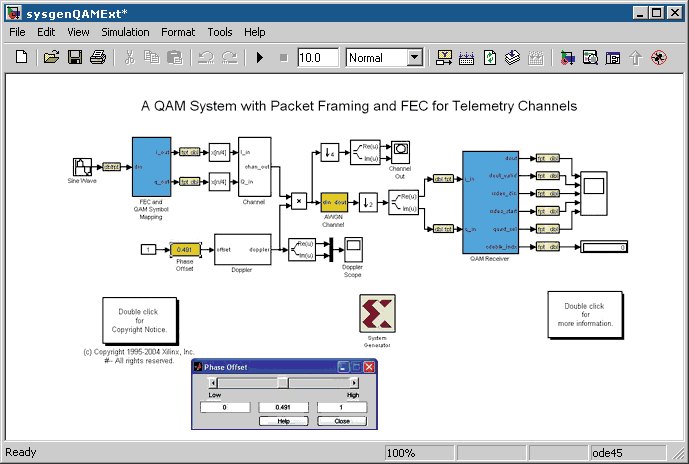Click the simulation stop time field
Screen dimensions: 689x464
coord(318,58)
